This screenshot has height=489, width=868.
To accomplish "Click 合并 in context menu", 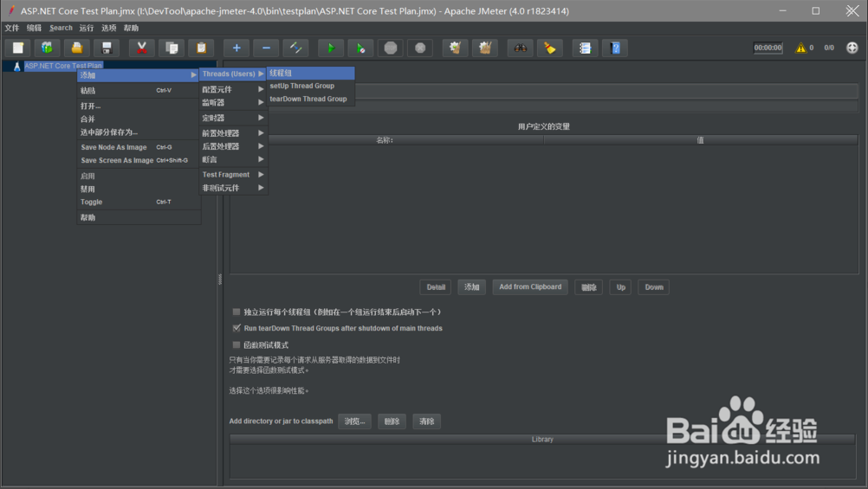I will [138, 119].
